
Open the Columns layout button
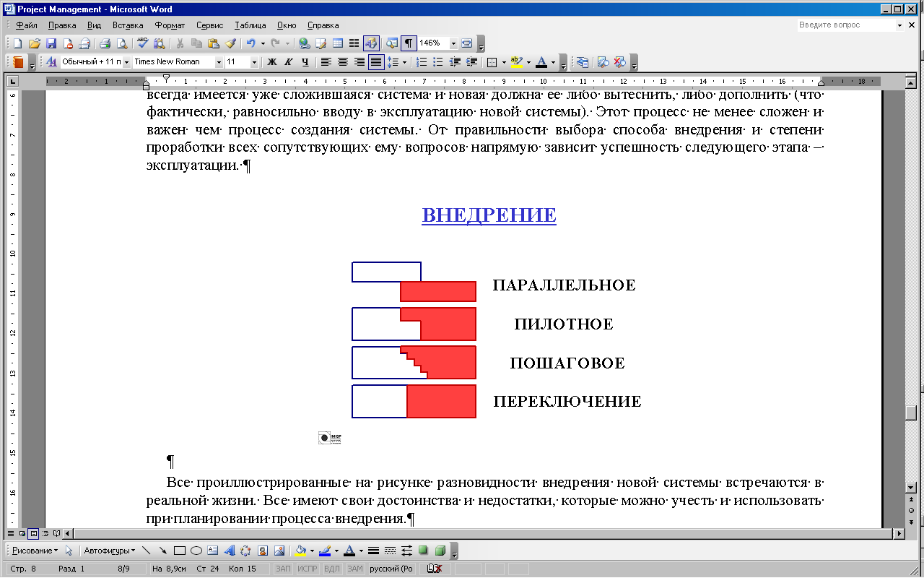coord(354,43)
